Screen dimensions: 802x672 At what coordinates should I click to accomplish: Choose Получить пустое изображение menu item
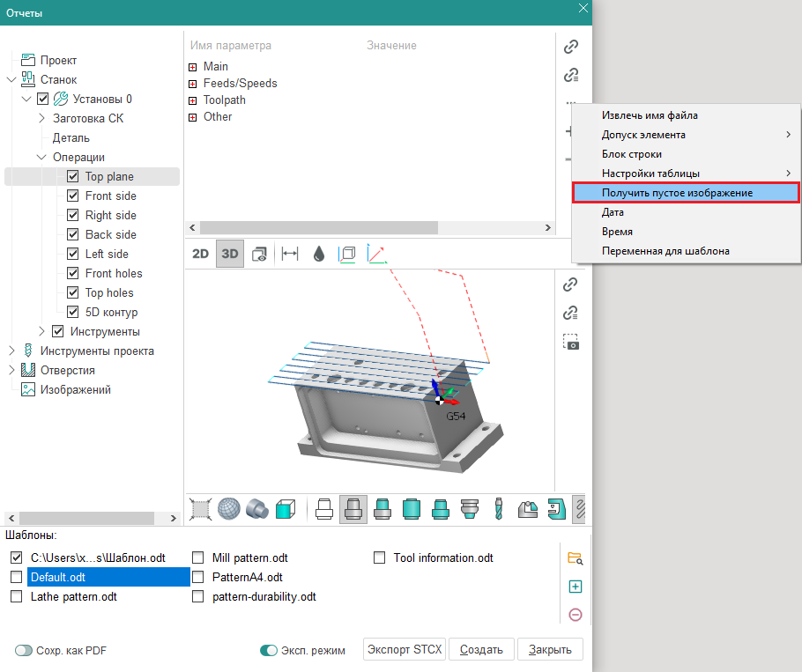click(x=677, y=193)
